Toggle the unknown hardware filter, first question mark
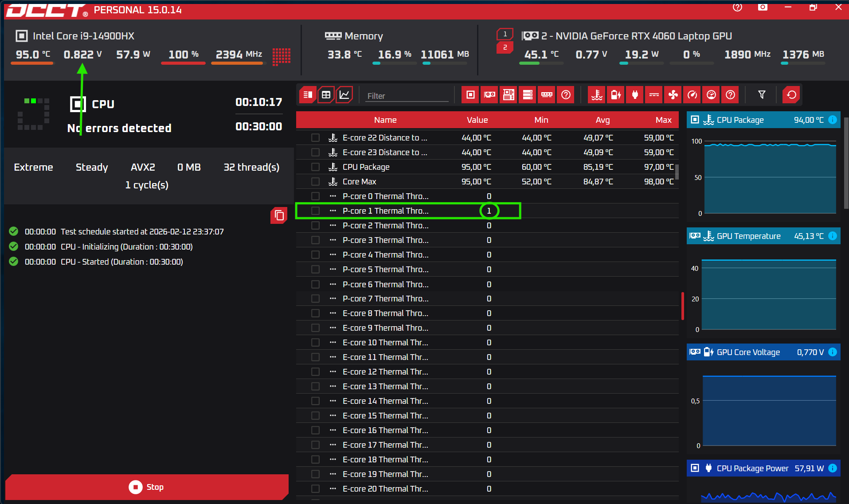Screen dimensions: 849x504 (x=566, y=95)
